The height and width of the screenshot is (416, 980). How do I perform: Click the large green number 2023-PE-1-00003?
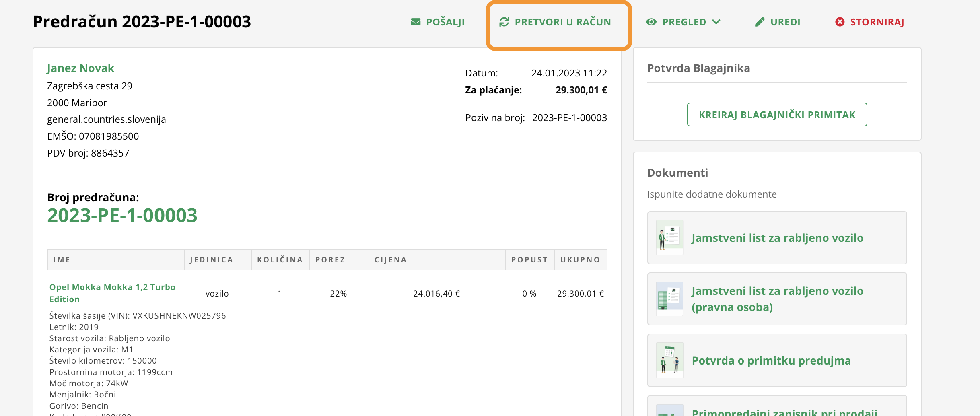(122, 215)
